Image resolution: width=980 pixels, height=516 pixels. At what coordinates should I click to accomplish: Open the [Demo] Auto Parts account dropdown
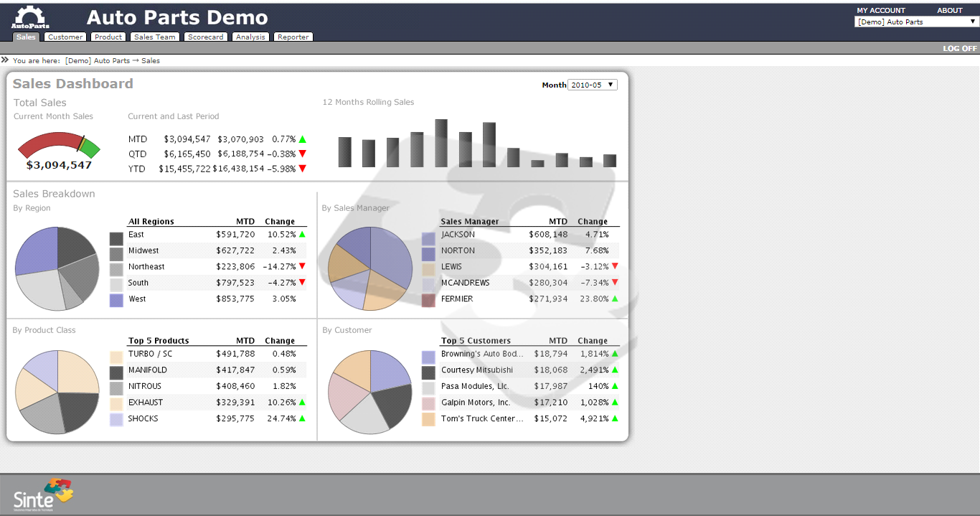coord(917,22)
